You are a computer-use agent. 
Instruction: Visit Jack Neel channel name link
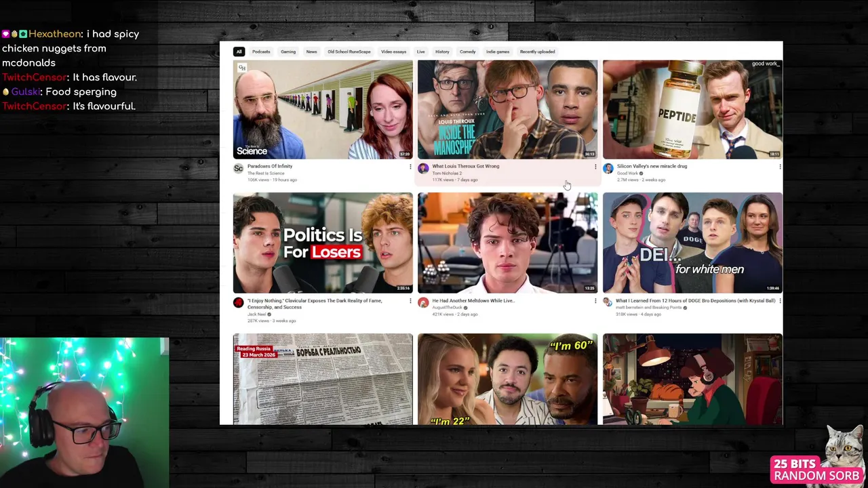point(257,314)
